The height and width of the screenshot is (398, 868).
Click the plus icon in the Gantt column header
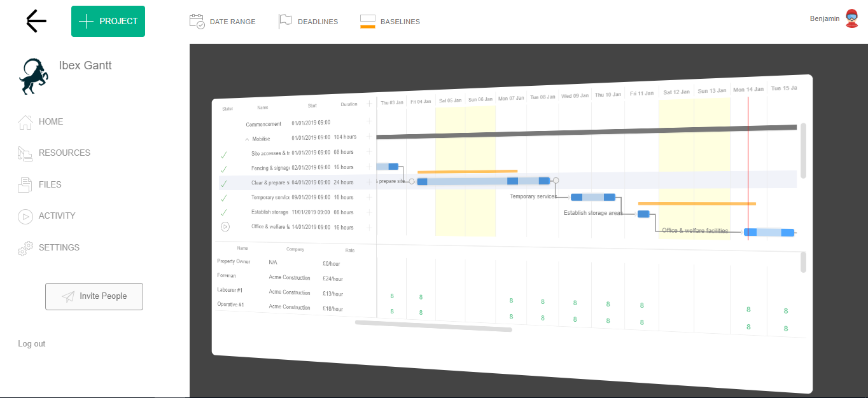pyautogui.click(x=368, y=104)
